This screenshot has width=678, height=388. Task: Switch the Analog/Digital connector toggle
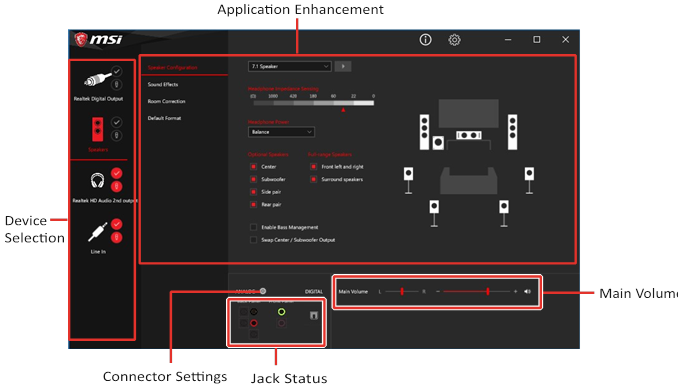tap(262, 291)
